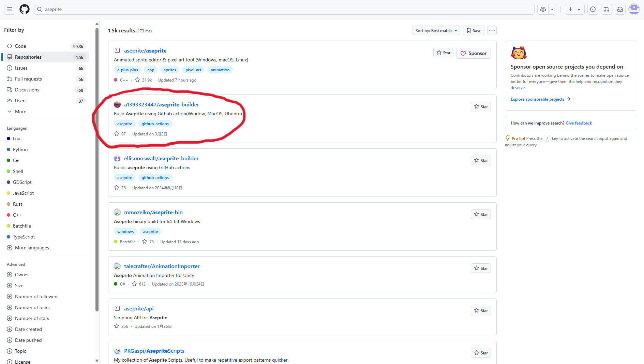644x364 pixels.
Task: Sponsor the aseprite project
Action: tap(474, 53)
